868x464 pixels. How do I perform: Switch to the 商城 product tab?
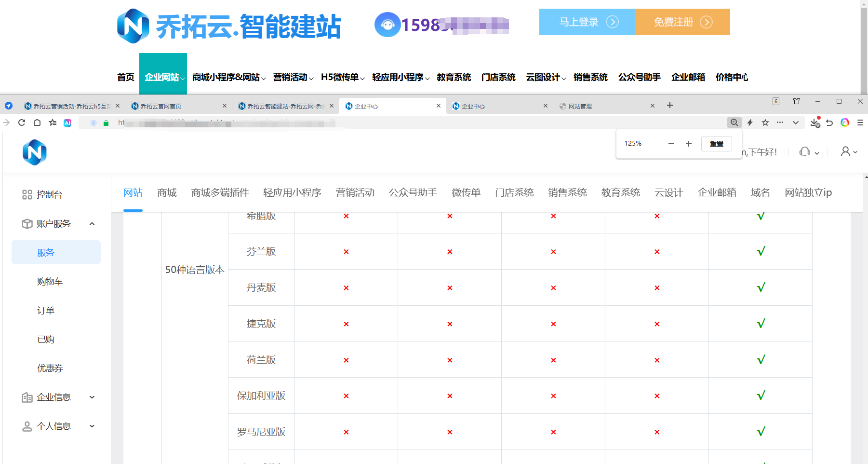pyautogui.click(x=167, y=192)
